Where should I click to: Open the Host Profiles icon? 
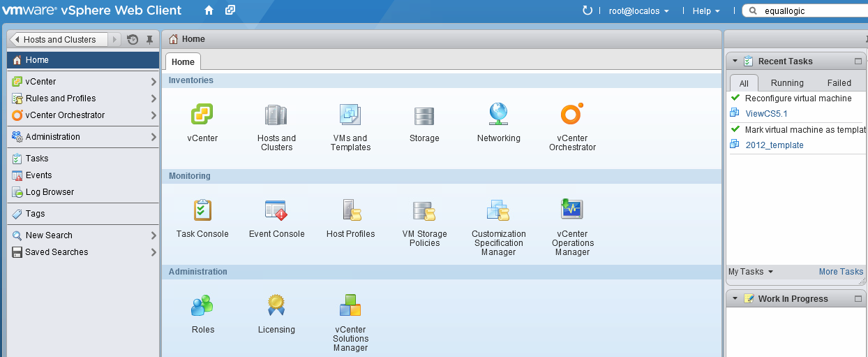click(x=350, y=210)
